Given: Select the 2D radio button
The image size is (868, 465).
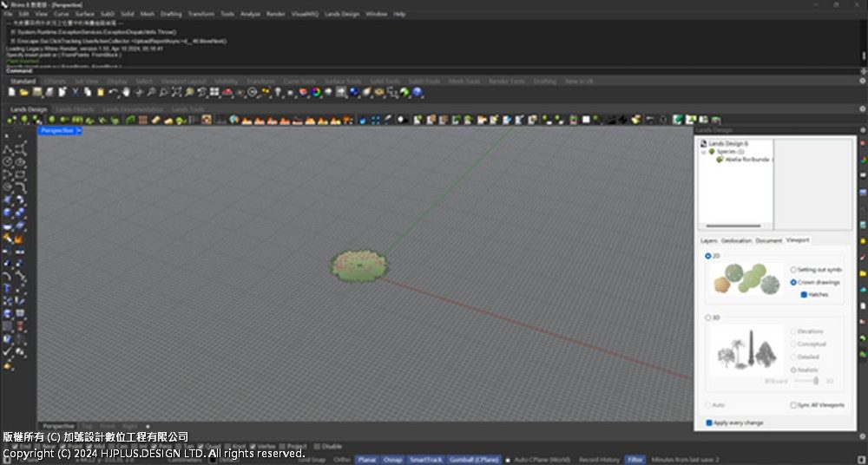Looking at the screenshot, I should point(708,256).
